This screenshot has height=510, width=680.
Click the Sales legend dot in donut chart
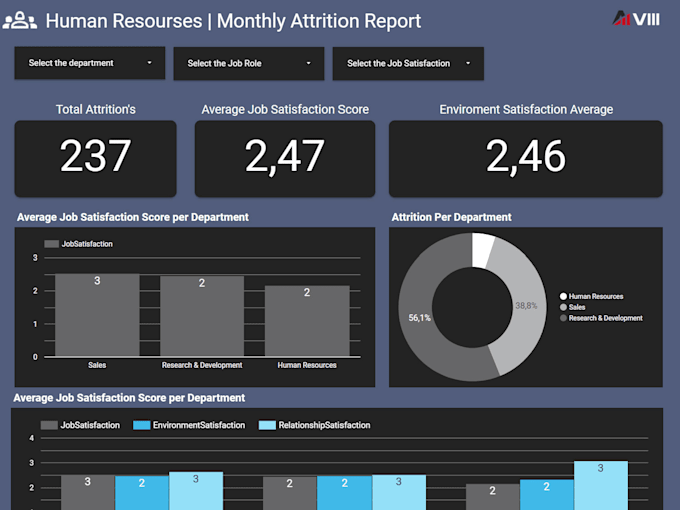click(563, 307)
